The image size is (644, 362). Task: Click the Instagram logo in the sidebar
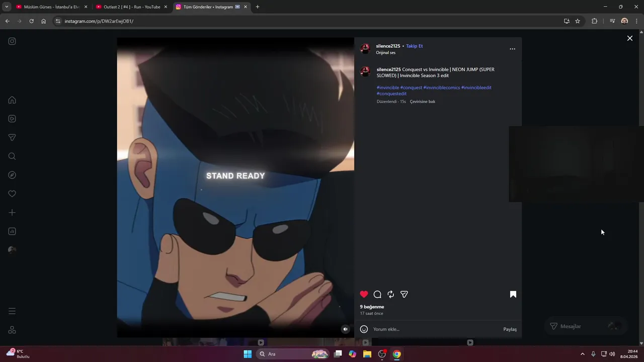[12, 41]
